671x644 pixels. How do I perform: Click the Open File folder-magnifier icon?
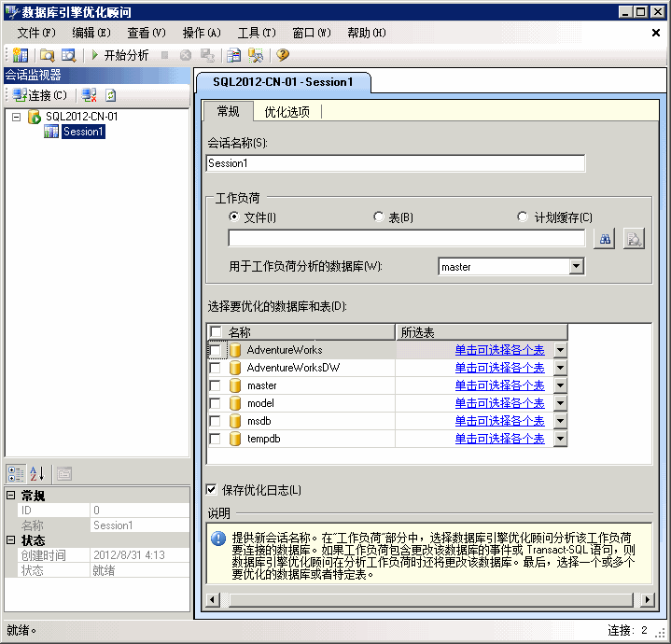pyautogui.click(x=47, y=55)
